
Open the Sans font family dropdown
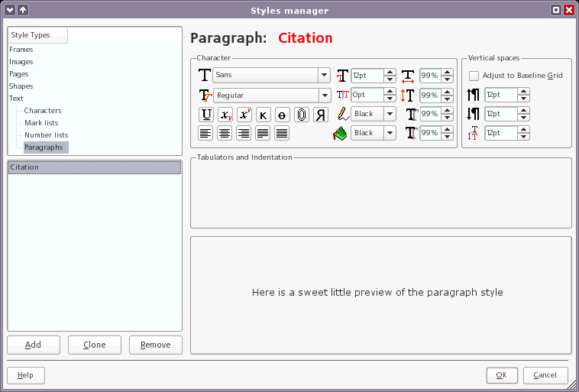324,75
